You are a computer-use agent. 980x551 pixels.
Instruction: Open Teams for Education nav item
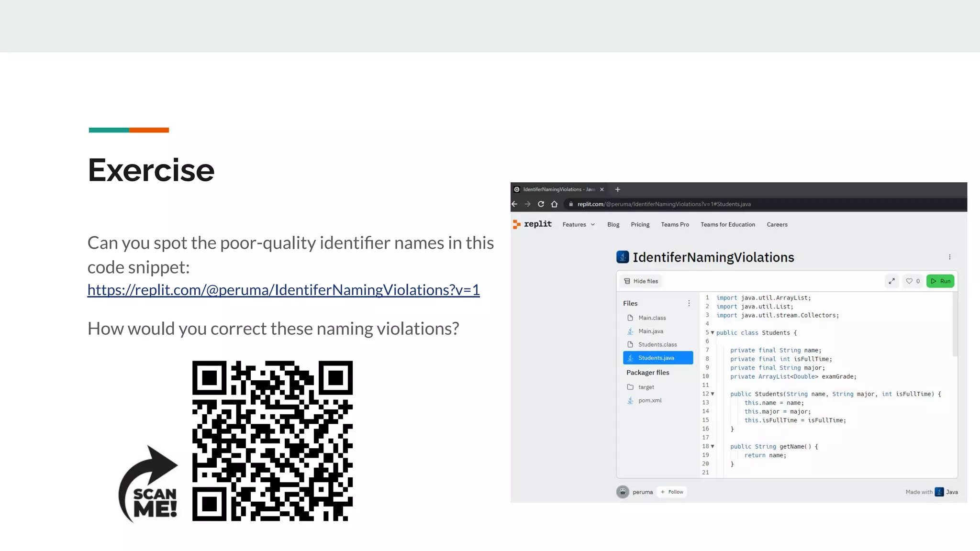728,224
